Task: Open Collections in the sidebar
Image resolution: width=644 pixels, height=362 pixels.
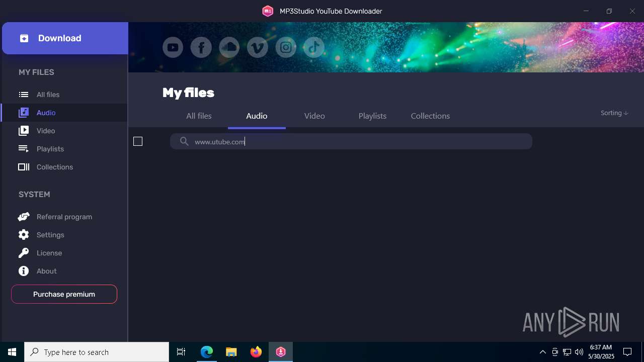Action: tap(64, 167)
